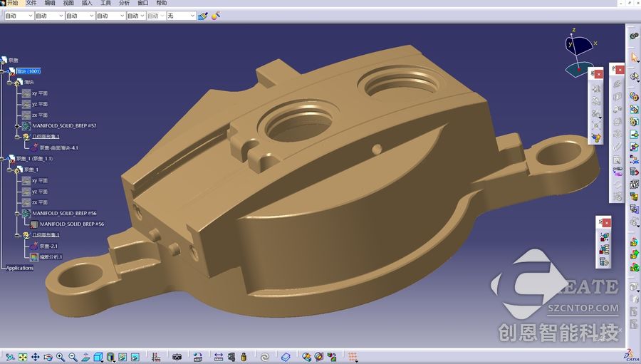This screenshot has height=364, width=641.
Task: Click the Painter brush icon in top toolbar
Action: click(x=203, y=16)
